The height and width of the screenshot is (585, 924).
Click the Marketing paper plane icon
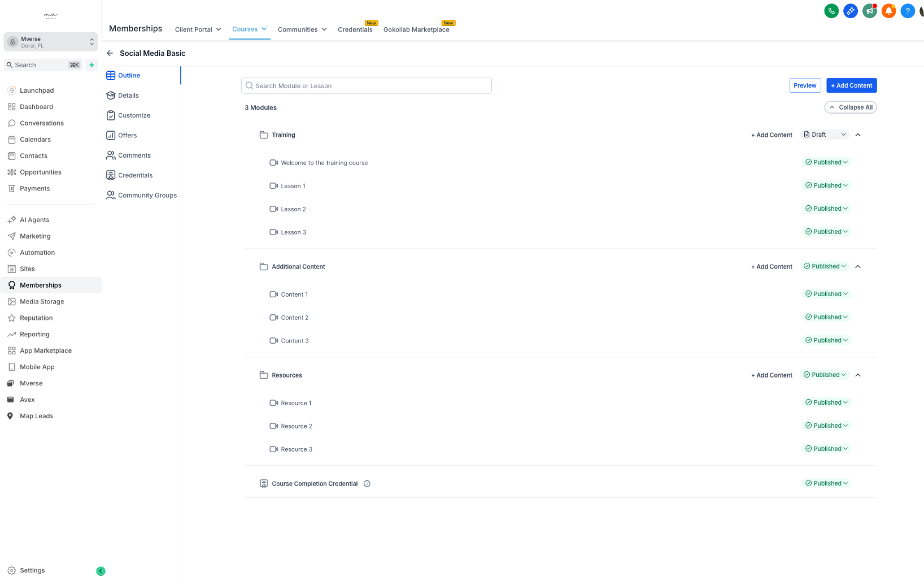[12, 236]
